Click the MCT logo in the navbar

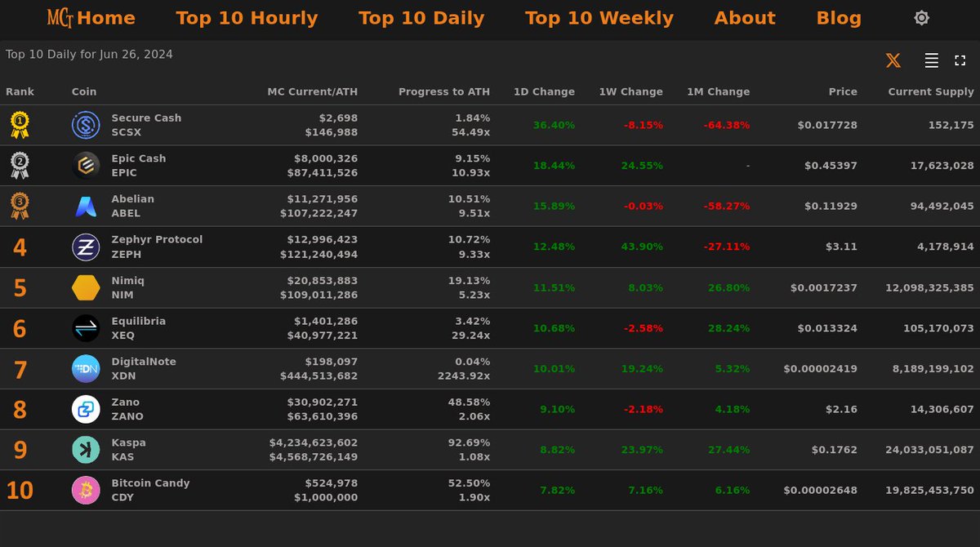coord(60,18)
